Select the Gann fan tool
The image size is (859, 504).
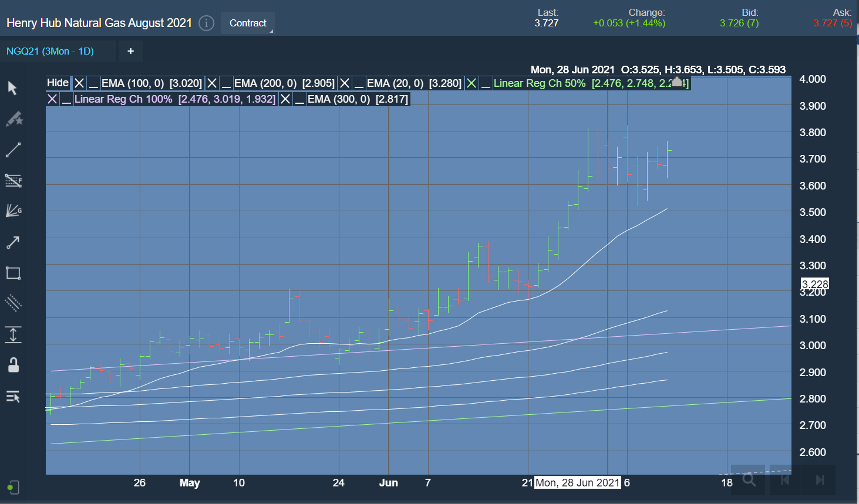coord(14,211)
